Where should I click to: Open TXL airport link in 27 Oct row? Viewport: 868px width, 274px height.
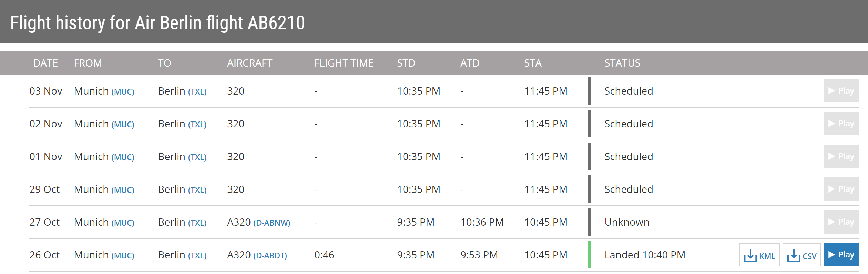point(197,223)
